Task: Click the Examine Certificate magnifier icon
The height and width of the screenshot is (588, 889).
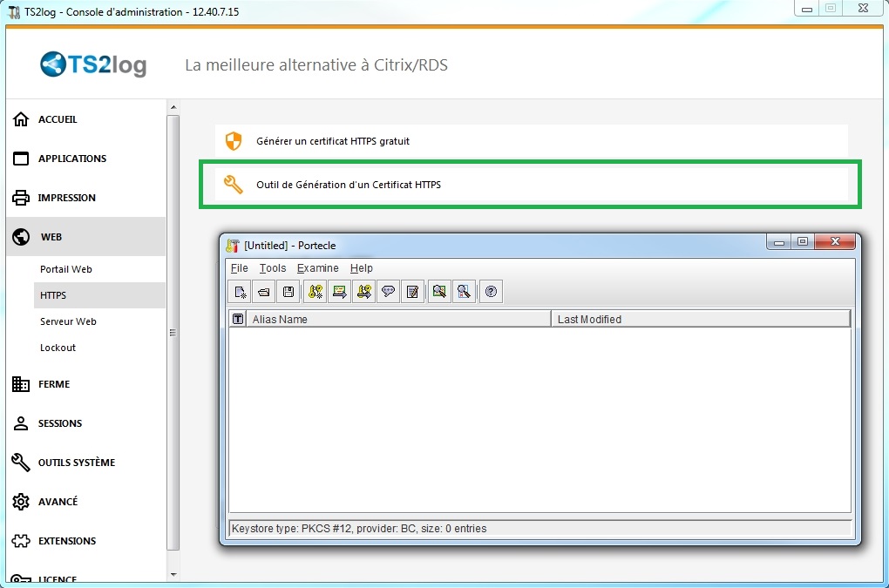Action: [x=439, y=292]
